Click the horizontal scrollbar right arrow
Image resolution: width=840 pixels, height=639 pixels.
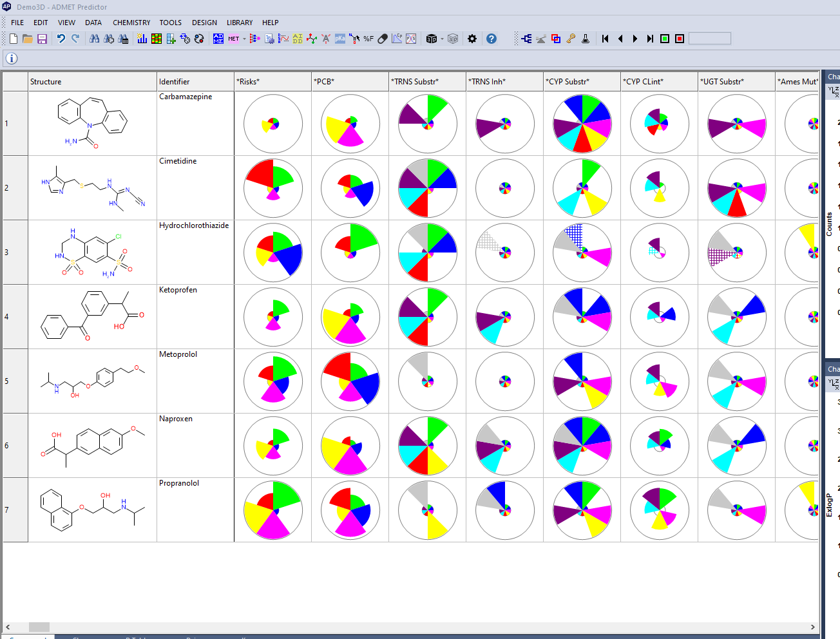812,627
